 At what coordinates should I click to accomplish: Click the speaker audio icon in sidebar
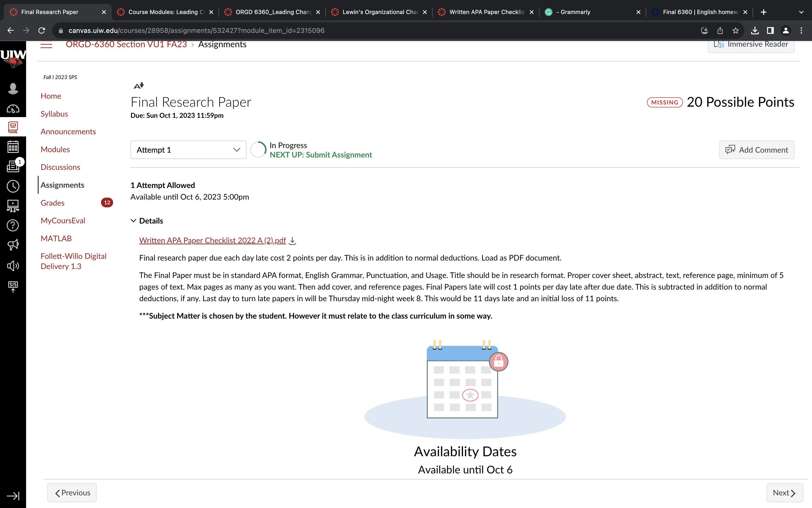click(x=13, y=266)
